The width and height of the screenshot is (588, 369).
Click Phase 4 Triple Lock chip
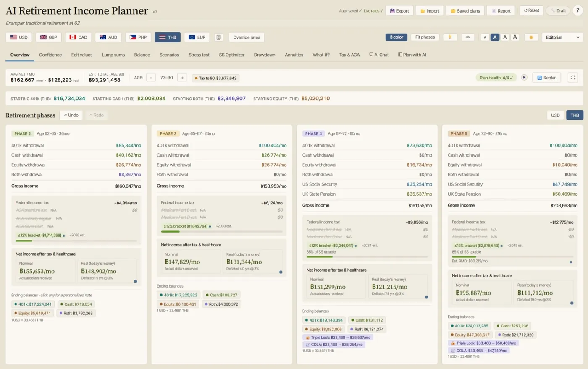(338, 338)
